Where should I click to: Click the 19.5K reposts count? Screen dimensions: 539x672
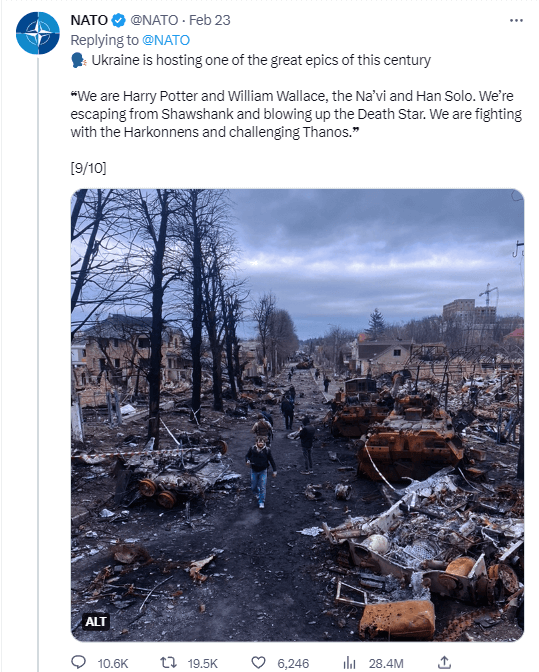[203, 663]
